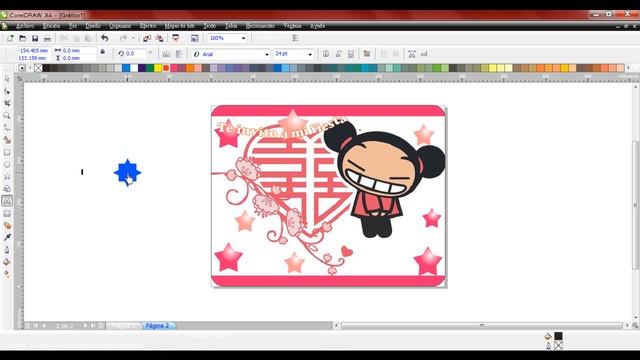
Task: Undo the last action
Action: [105, 38]
